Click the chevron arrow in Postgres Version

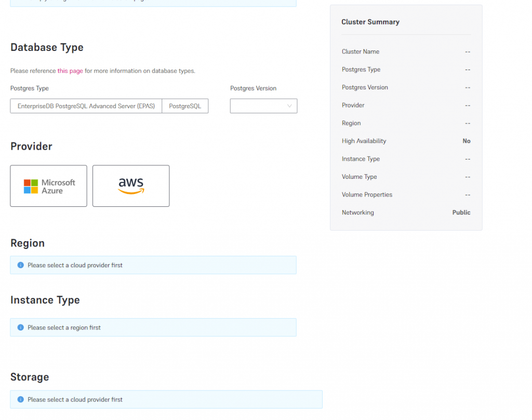pyautogui.click(x=289, y=106)
